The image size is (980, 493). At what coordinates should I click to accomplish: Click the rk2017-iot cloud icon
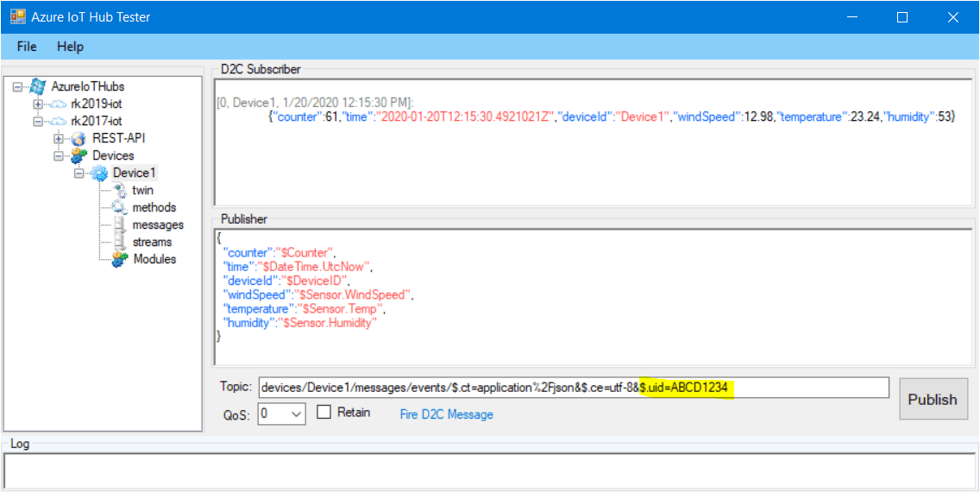[58, 121]
